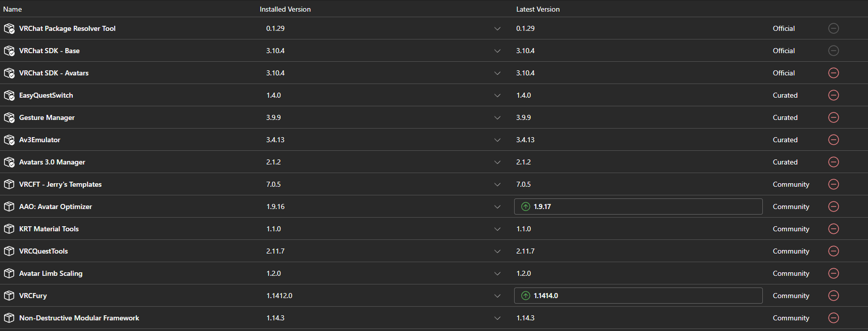Click the package icon beside KRT Material Tools
The width and height of the screenshot is (868, 331).
coord(9,229)
